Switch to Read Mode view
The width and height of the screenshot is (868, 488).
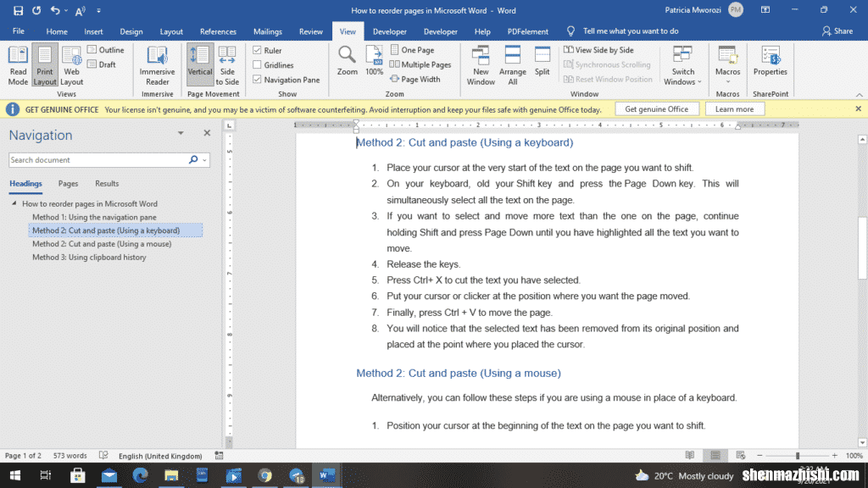(18, 65)
